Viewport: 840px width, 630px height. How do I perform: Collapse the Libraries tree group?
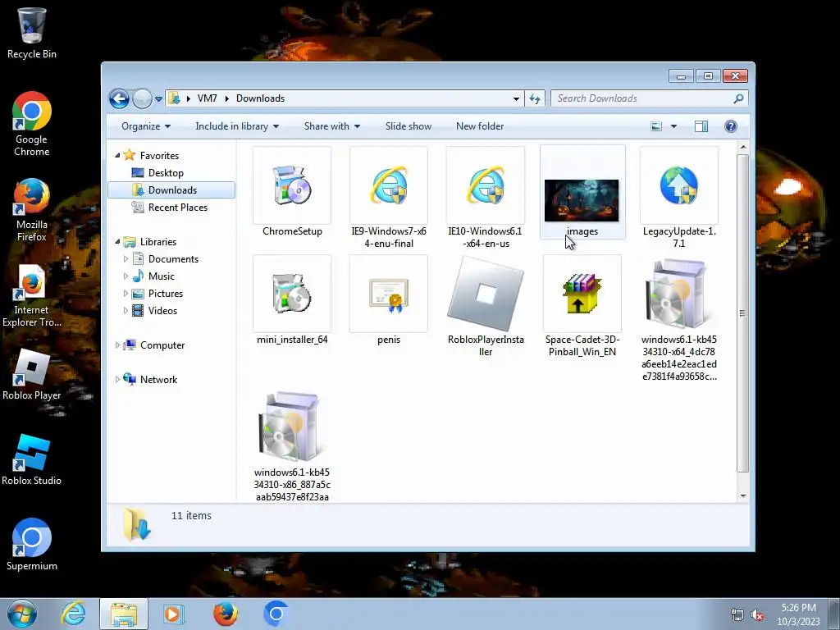point(117,242)
